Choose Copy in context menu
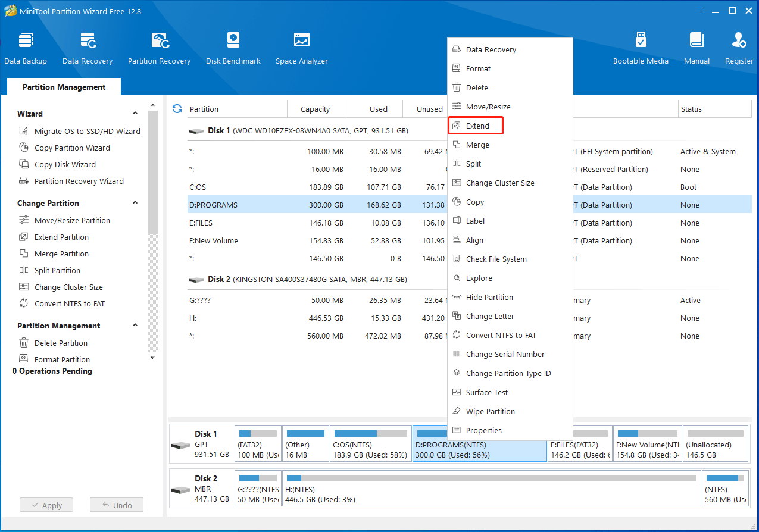Viewport: 759px width, 532px height. (x=510, y=202)
